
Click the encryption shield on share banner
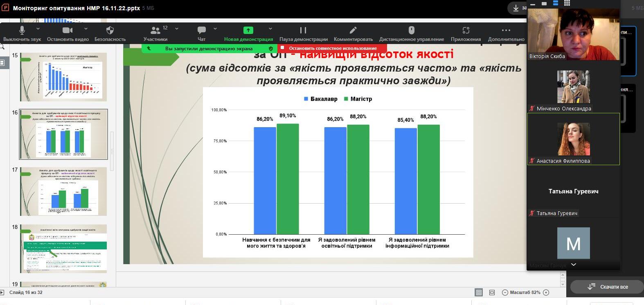tap(271, 48)
